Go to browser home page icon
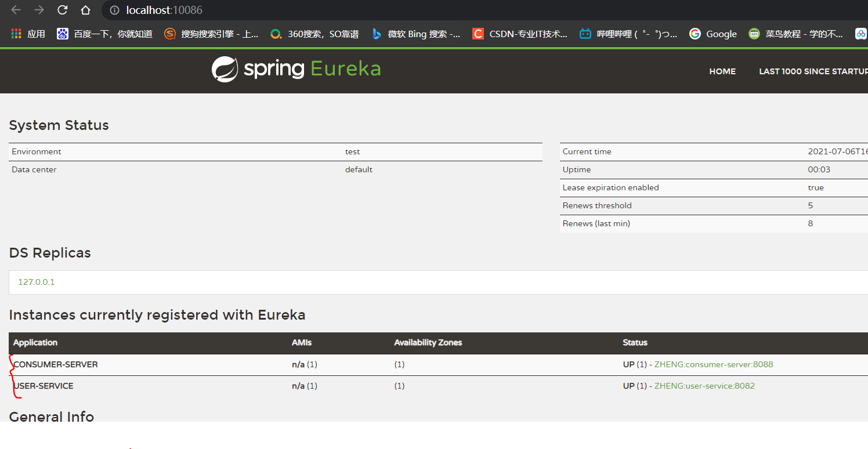The image size is (868, 449). coord(85,10)
